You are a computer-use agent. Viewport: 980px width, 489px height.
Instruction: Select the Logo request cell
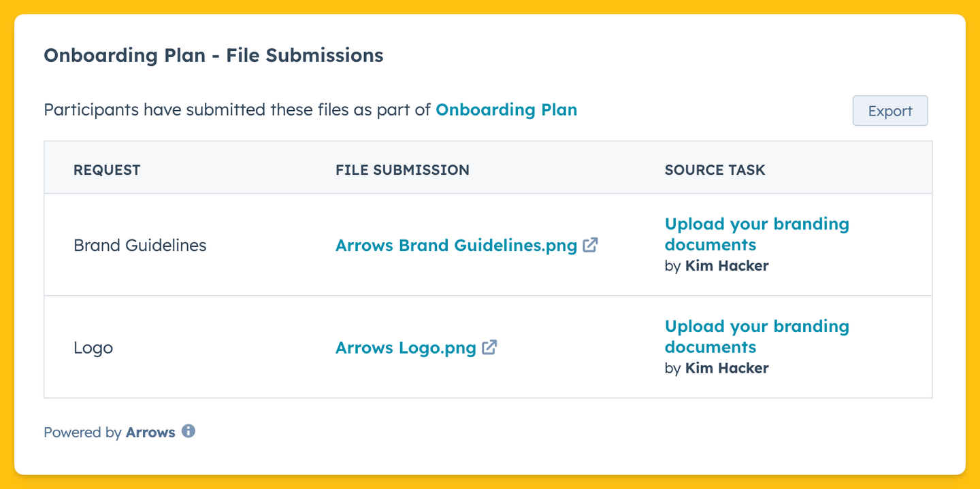point(93,348)
